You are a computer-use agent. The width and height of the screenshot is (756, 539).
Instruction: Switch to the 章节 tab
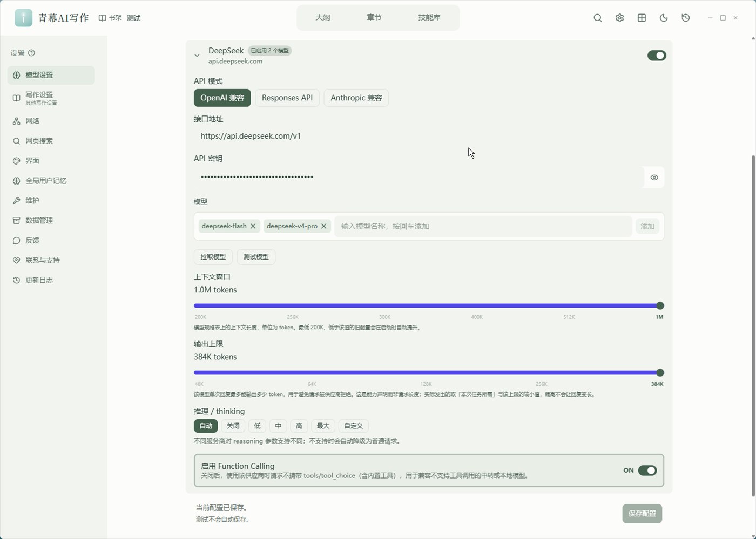point(374,17)
